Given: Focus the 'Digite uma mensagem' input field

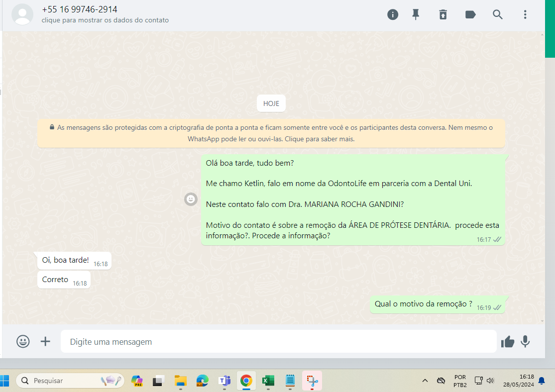Looking at the screenshot, I should pos(279,341).
